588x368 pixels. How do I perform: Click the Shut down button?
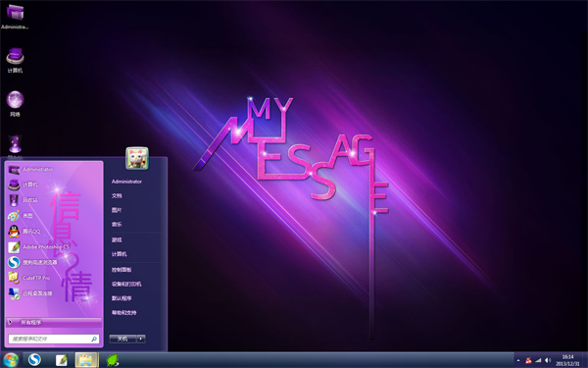click(123, 339)
